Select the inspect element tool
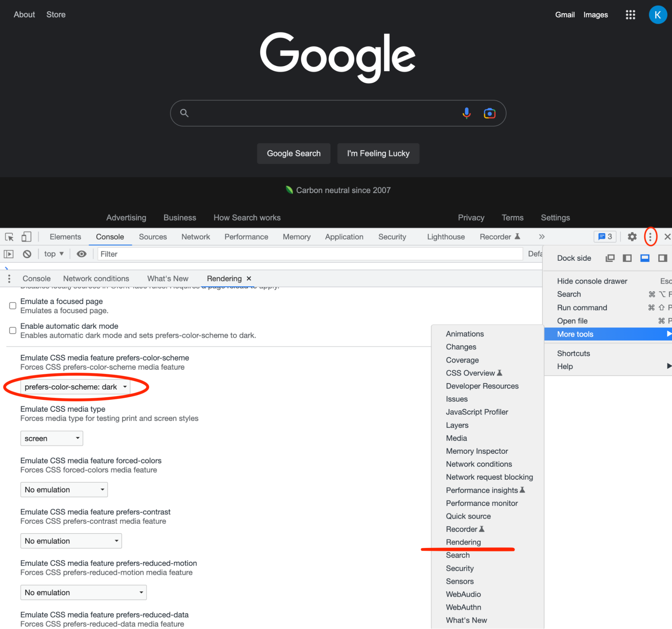This screenshot has width=672, height=629. tap(9, 237)
